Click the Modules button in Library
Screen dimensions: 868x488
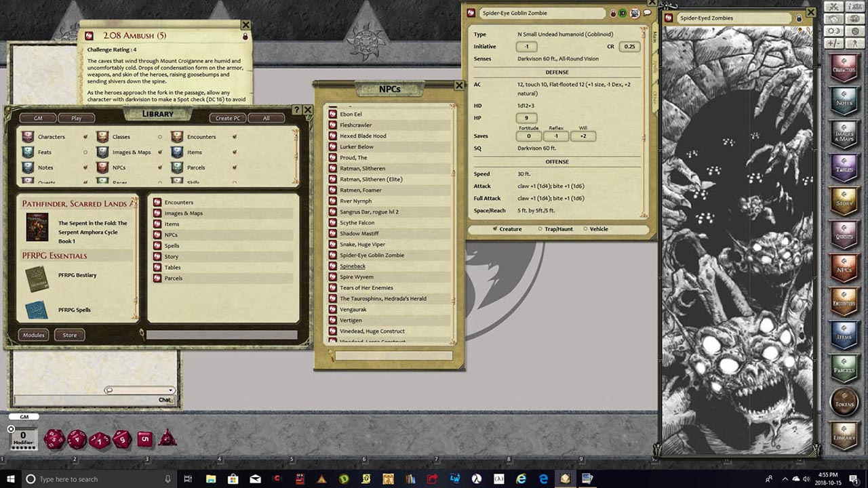coord(34,335)
